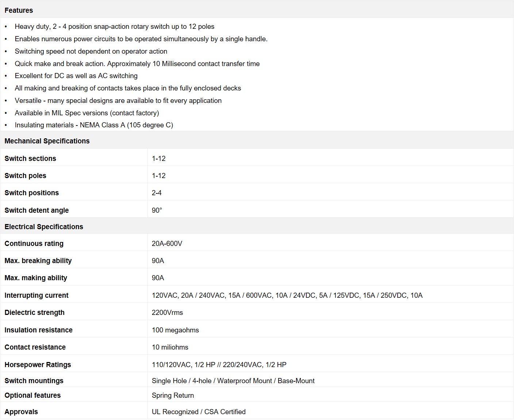Select the Spring Return optional feature
The height and width of the screenshot is (420, 514).
[173, 395]
